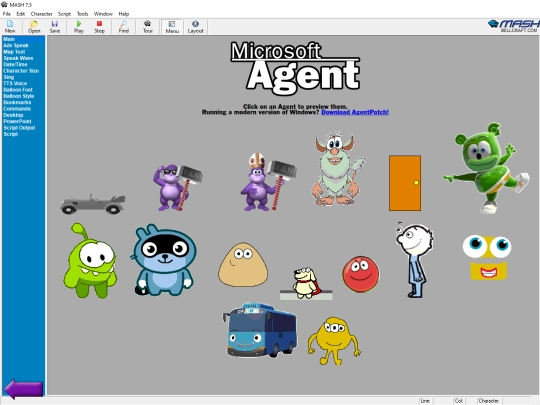Image resolution: width=540 pixels, height=405 pixels.
Task: Select Date/Time in sidebar
Action: coord(15,64)
